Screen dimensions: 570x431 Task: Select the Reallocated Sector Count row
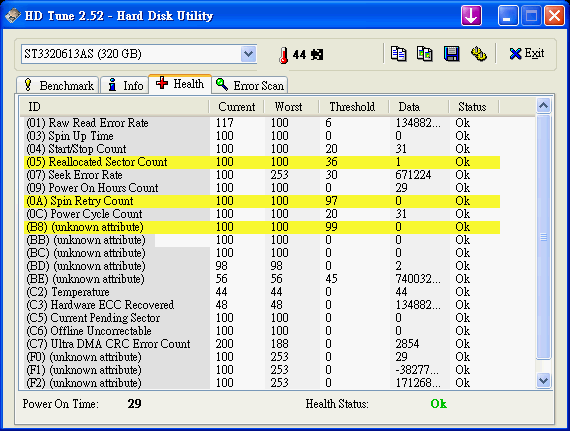262,162
